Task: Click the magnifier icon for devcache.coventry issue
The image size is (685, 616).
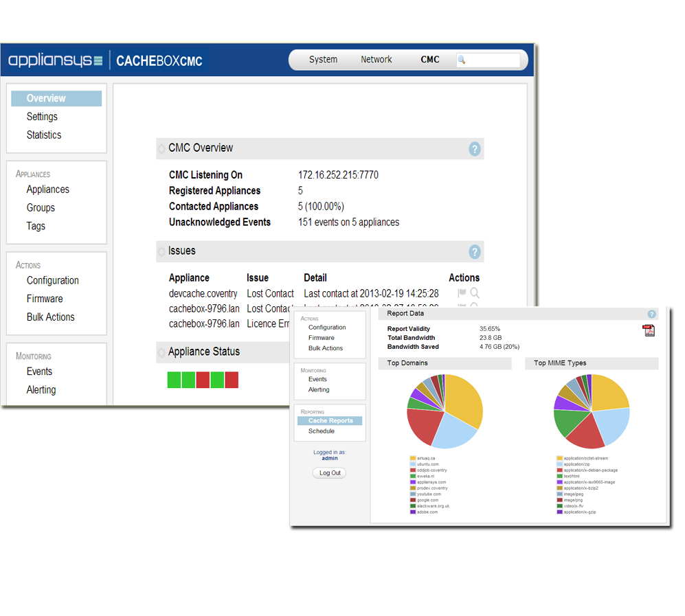Action: (475, 293)
